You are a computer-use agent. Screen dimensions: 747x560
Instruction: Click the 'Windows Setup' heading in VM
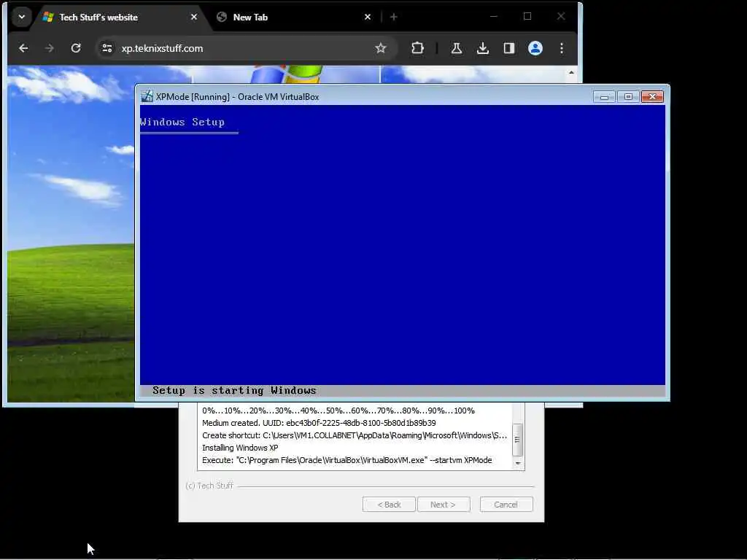coord(182,122)
